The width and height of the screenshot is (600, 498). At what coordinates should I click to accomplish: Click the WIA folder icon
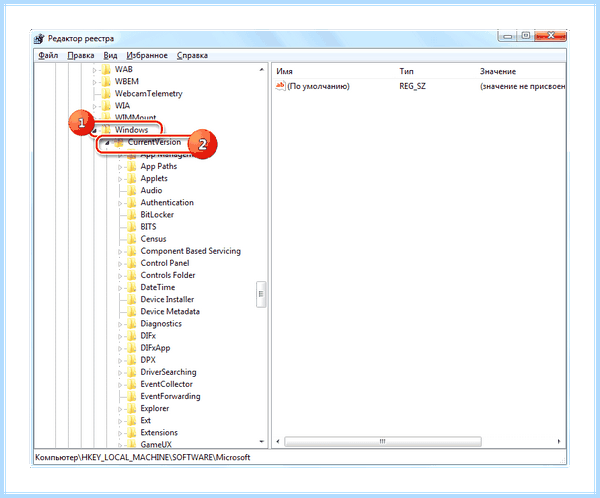point(106,106)
